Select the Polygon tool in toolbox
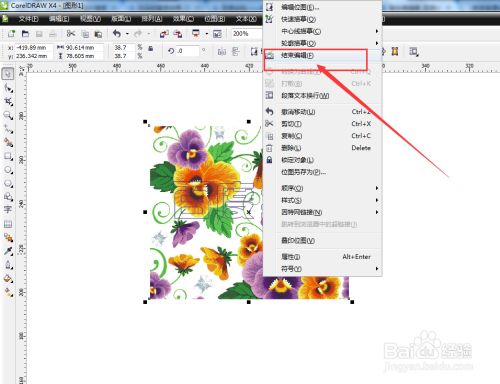The height and width of the screenshot is (384, 500). 8,184
